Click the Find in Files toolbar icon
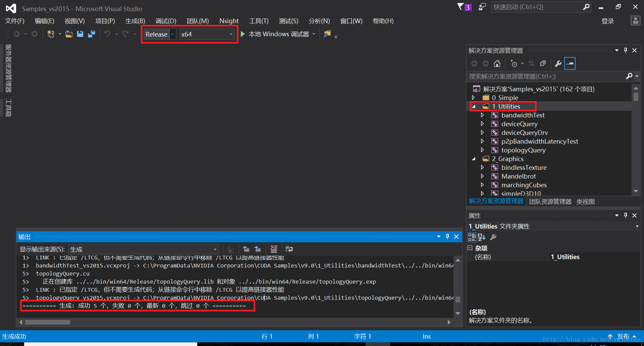The height and width of the screenshot is (346, 644). [327, 34]
